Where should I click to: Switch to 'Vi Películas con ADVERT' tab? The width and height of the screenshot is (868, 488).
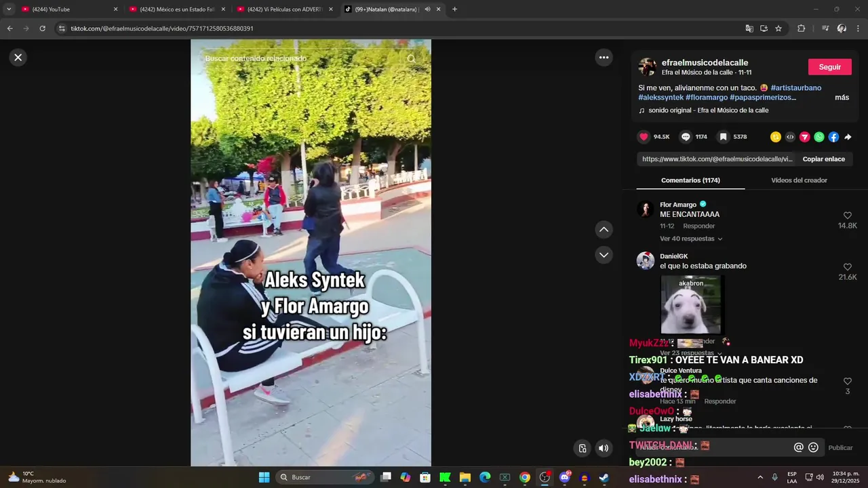pyautogui.click(x=283, y=9)
